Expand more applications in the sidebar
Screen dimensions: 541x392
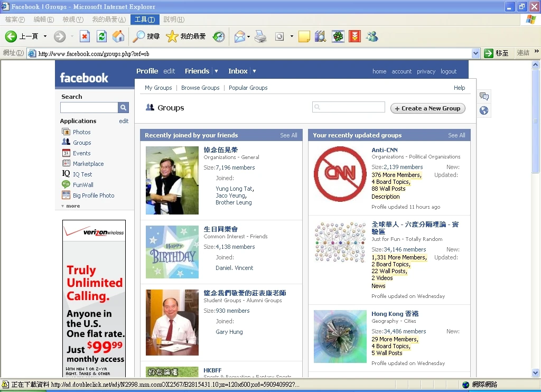(71, 206)
